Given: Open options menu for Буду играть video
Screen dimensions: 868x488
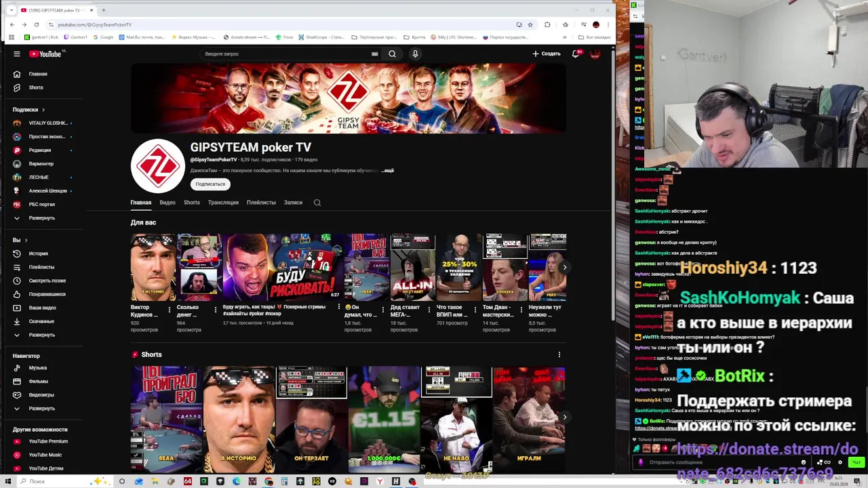Looking at the screenshot, I should click(339, 307).
